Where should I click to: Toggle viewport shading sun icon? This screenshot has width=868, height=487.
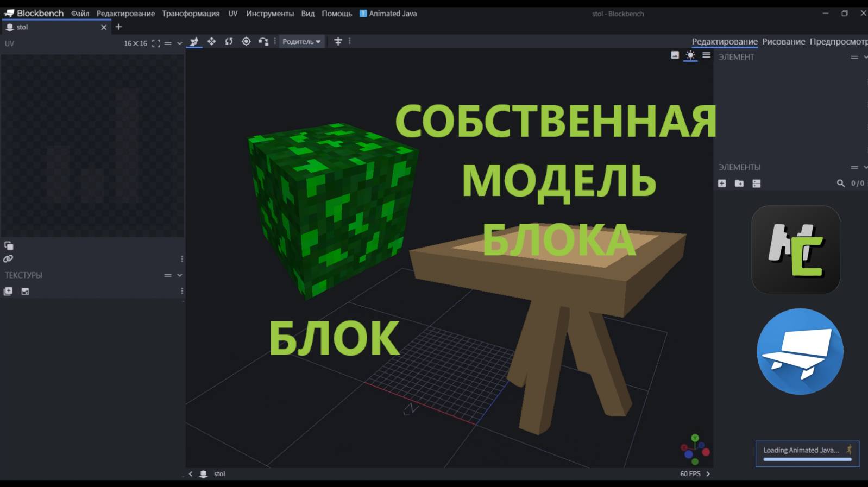pyautogui.click(x=690, y=55)
